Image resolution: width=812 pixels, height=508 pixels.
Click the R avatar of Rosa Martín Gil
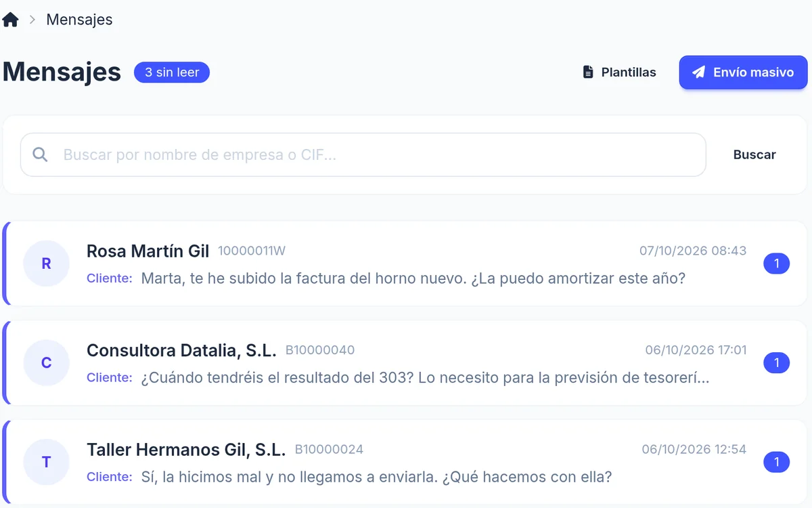[46, 263]
